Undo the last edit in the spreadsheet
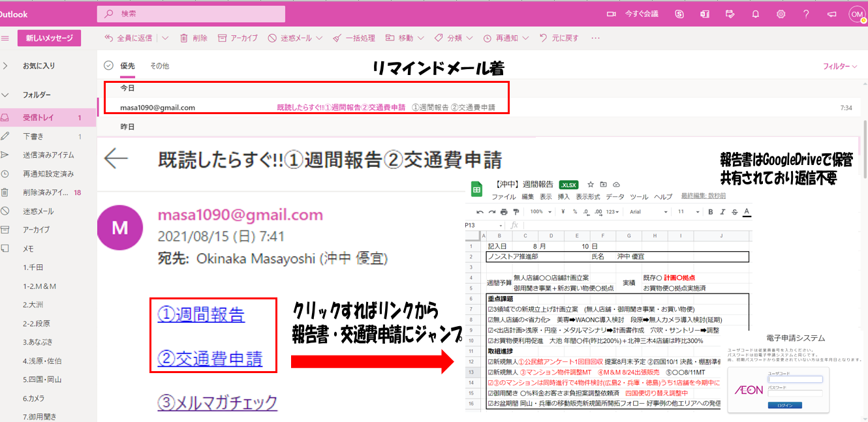 pos(480,213)
